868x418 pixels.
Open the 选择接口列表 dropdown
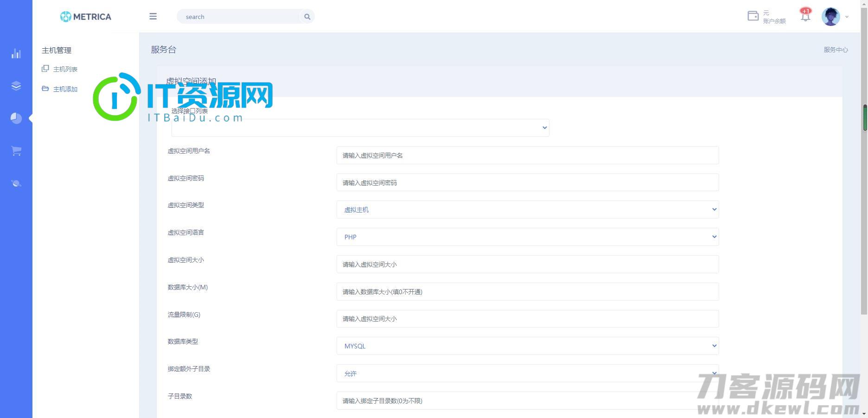pyautogui.click(x=360, y=128)
